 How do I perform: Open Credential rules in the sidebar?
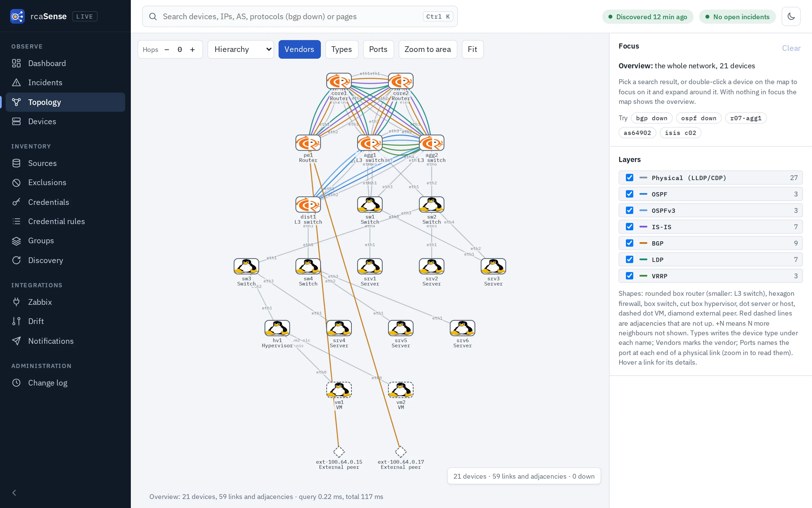click(65, 221)
